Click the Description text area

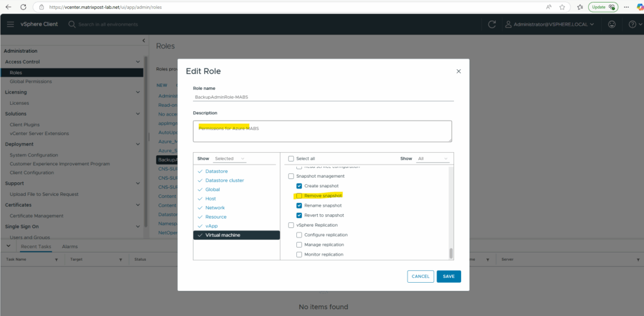click(x=323, y=131)
